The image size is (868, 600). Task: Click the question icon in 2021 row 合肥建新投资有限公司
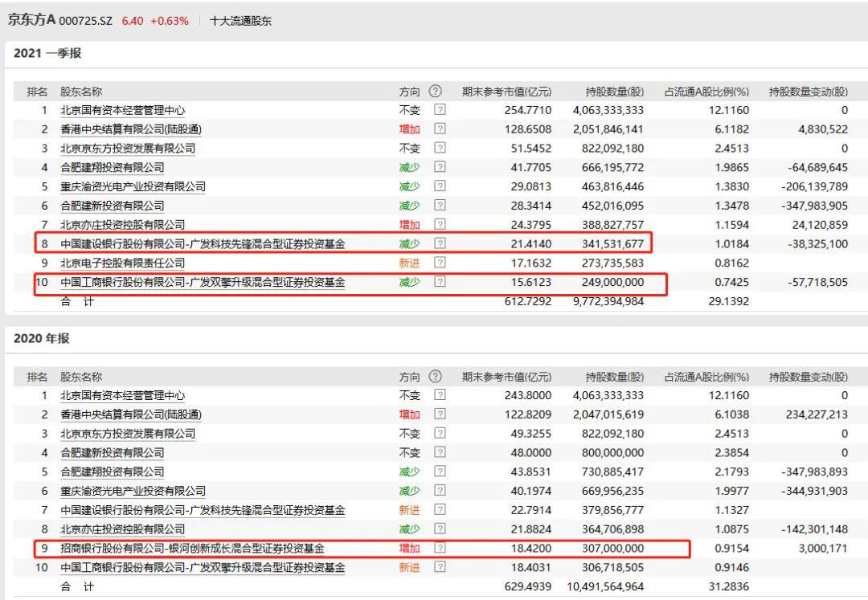point(440,205)
